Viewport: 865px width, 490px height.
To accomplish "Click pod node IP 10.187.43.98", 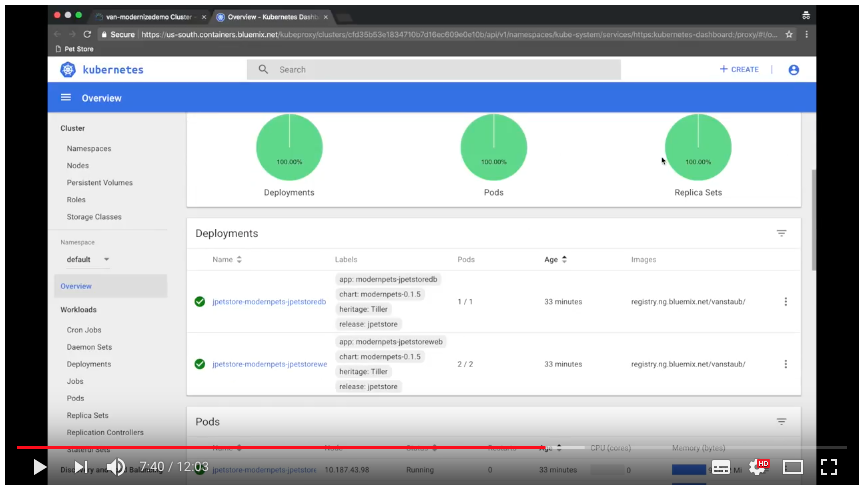I will pyautogui.click(x=347, y=470).
